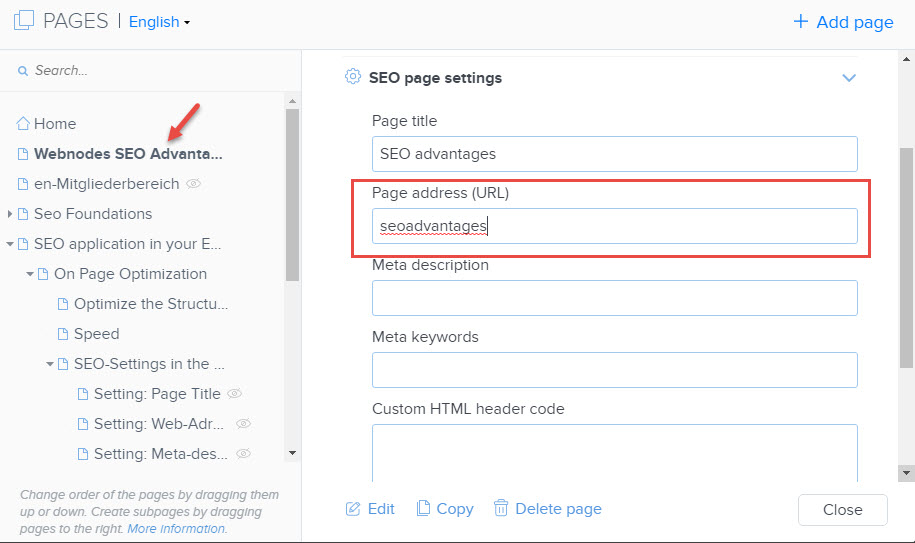Click the Copy pages icon
This screenshot has width=915, height=543.
(424, 509)
